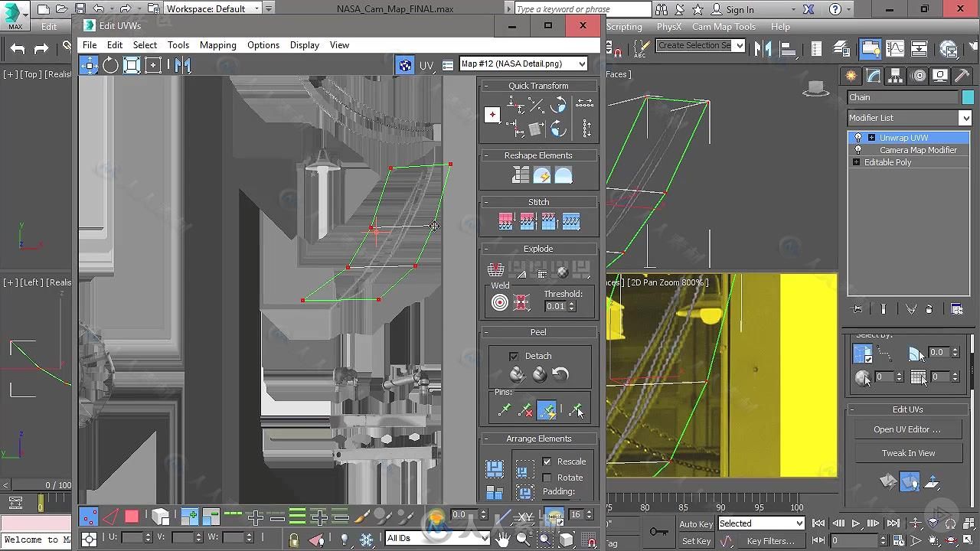The image size is (980, 551).
Task: Collapse the Arrange Elements rollout
Action: (538, 439)
